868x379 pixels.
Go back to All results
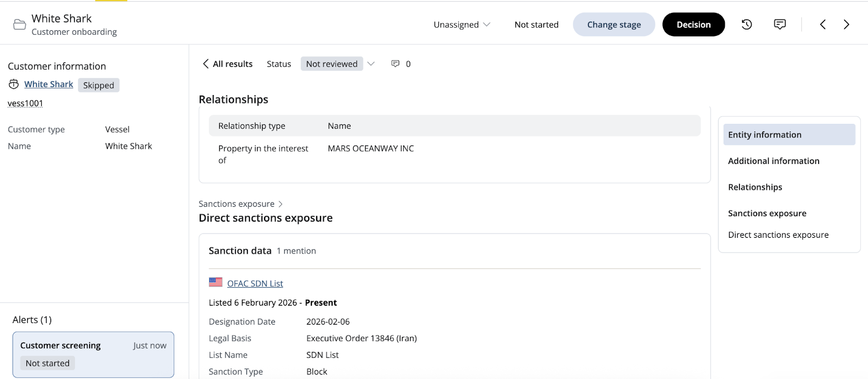coord(227,64)
